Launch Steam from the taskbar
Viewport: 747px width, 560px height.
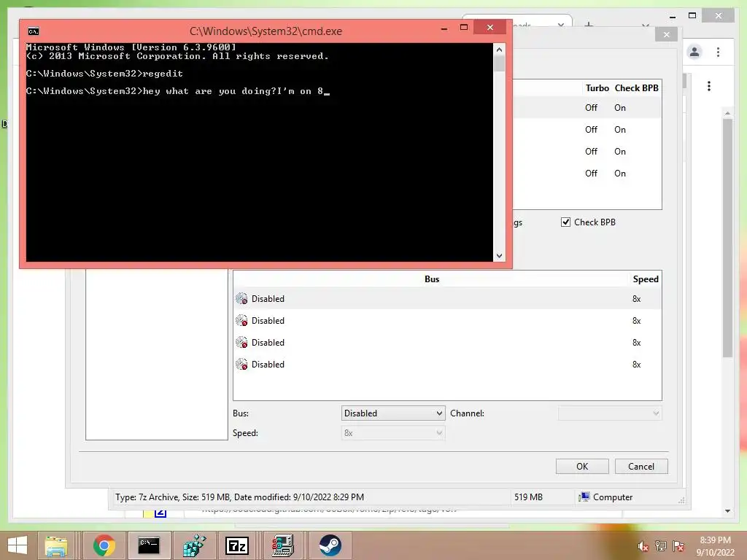click(x=330, y=545)
